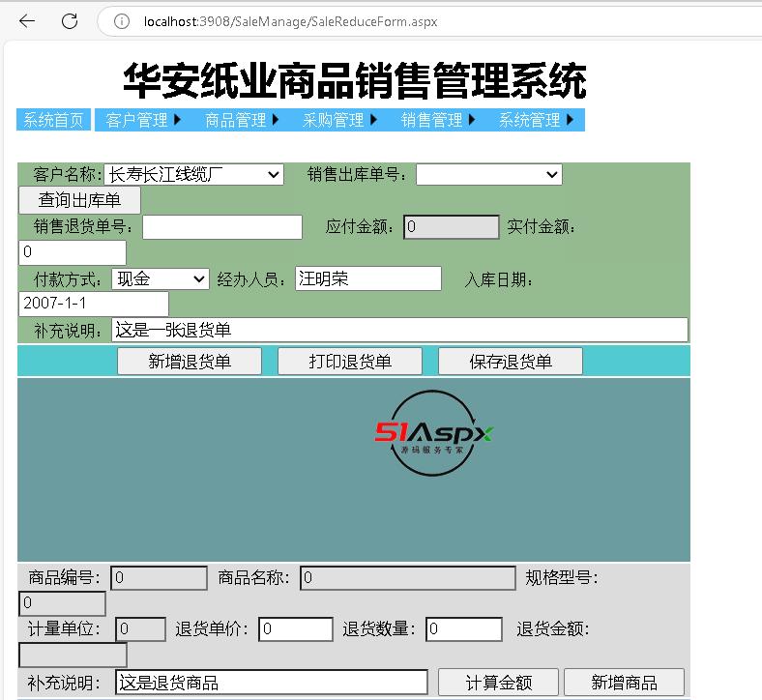Open the 付款方式 dropdown
The width and height of the screenshot is (762, 700).
tap(161, 278)
